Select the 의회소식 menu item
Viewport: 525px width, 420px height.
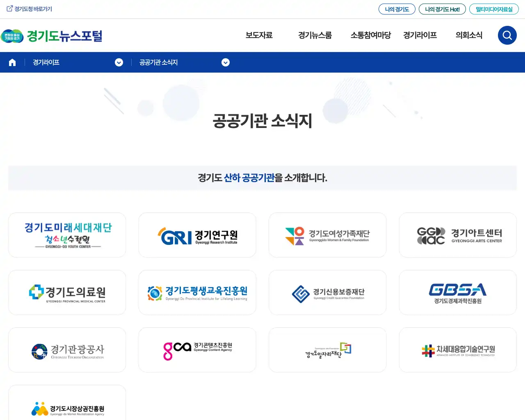468,36
